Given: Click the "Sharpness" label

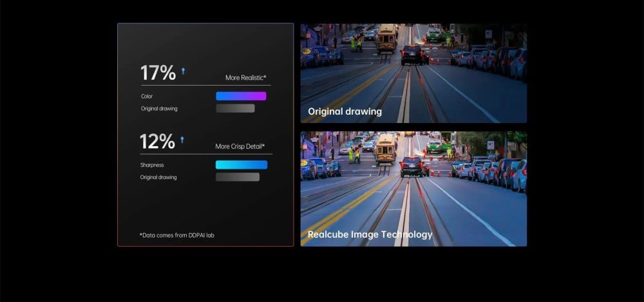Looking at the screenshot, I should pos(152,165).
